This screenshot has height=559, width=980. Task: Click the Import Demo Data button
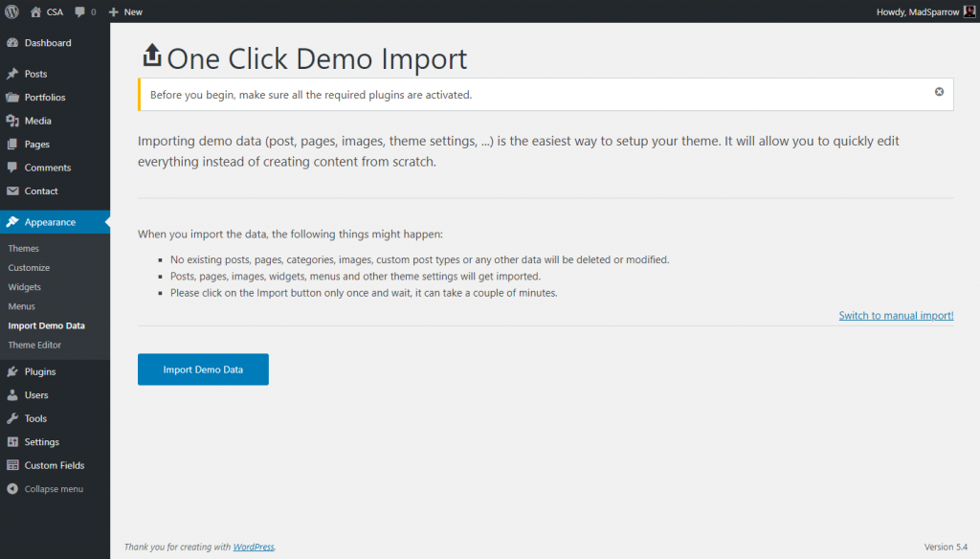point(203,369)
